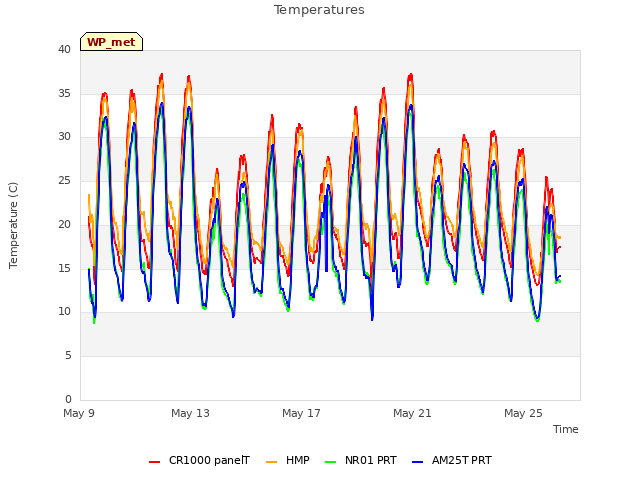The width and height of the screenshot is (640, 480).
Task: Click the y-axis value 15
Action: 64,268
